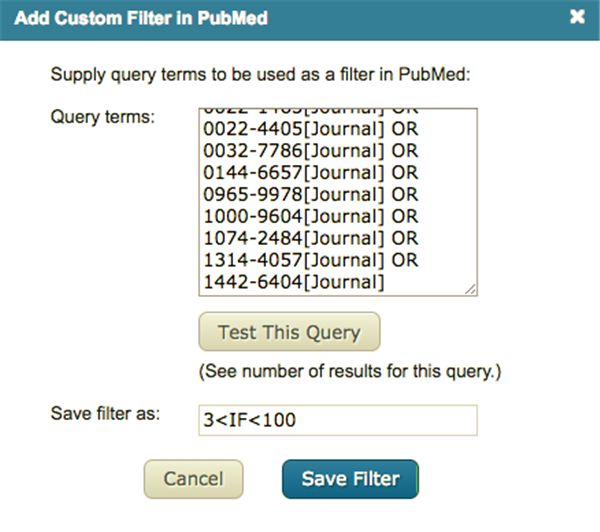Image resolution: width=600 pixels, height=532 pixels.
Task: Place cursor on line 0022-4405[Journal] OR
Action: (309, 129)
